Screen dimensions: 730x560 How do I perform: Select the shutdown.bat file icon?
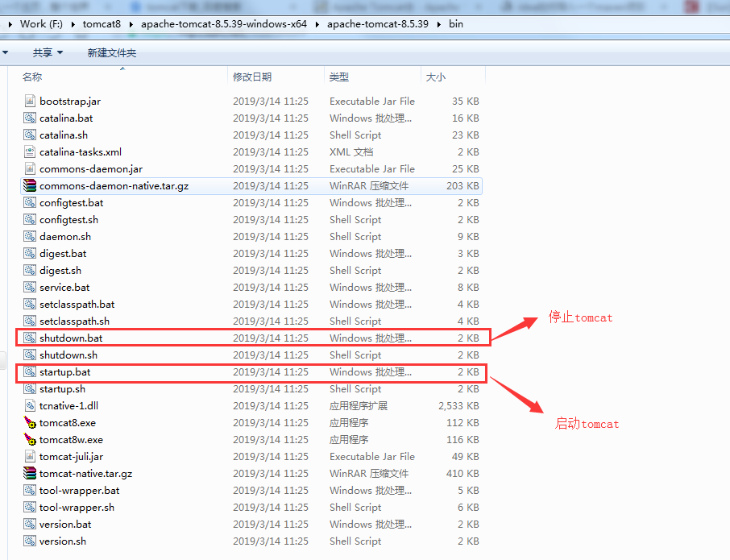[x=30, y=338]
